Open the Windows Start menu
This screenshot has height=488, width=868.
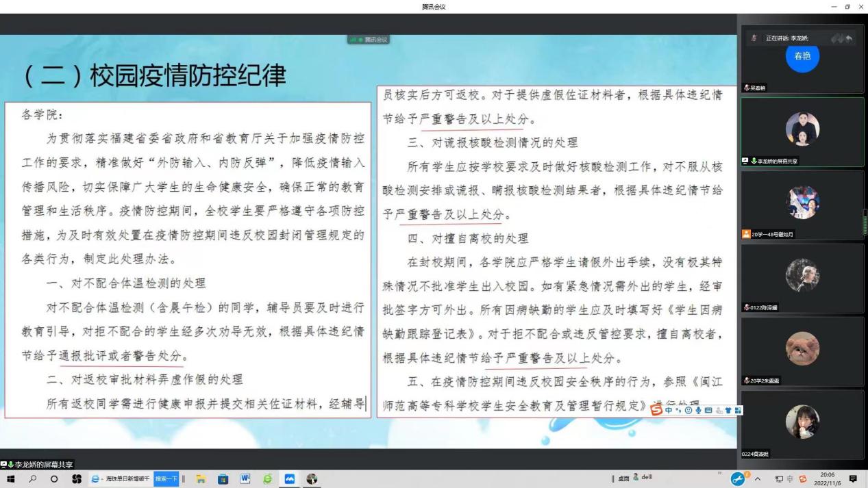(10, 479)
